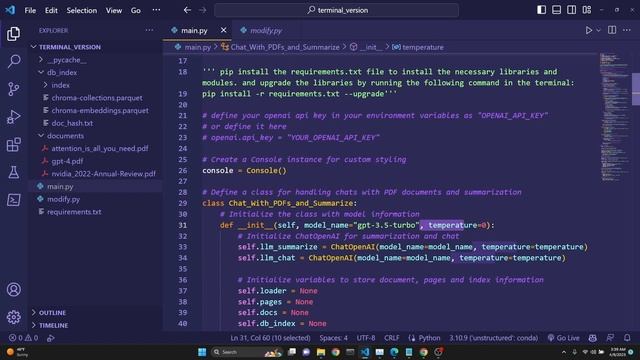Go back with the navigation arrow
Viewport: 640px width, 360px height.
(187, 10)
